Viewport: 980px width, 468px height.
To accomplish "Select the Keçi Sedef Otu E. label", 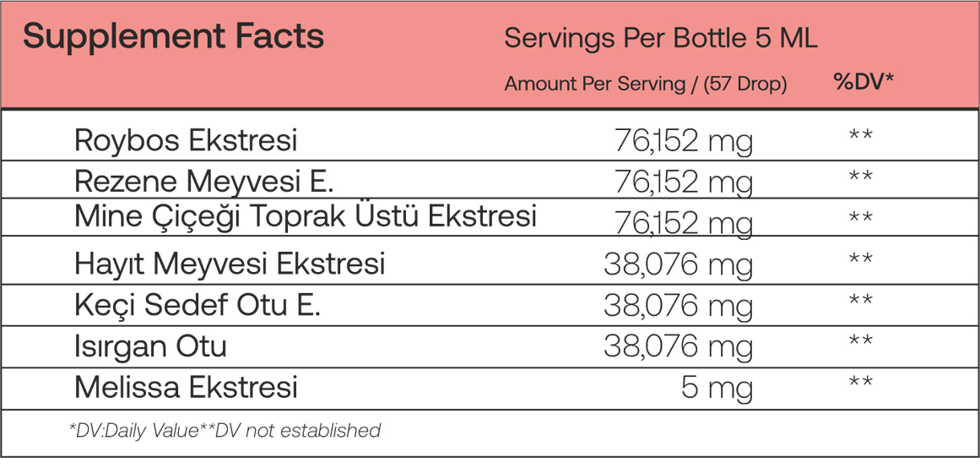I will 198,305.
